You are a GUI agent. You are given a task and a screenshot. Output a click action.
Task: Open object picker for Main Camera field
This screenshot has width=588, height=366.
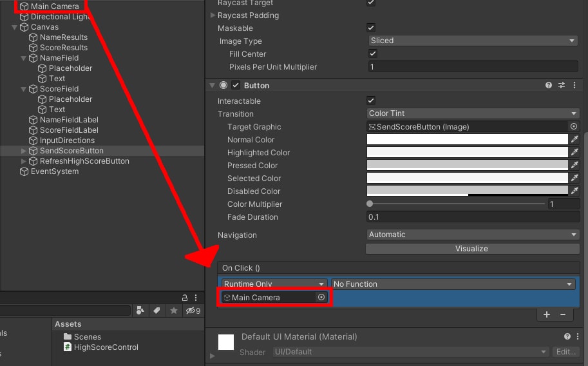tap(321, 297)
